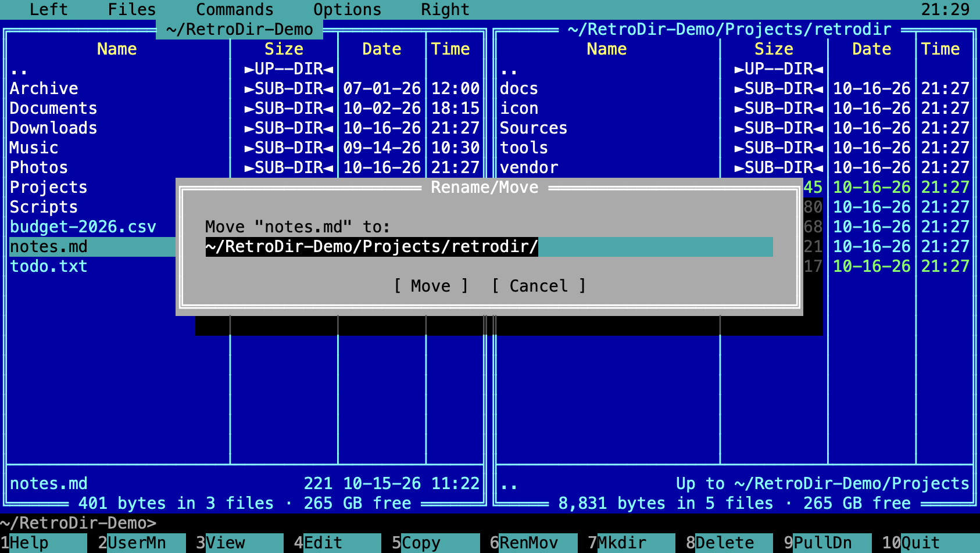
Task: Click the 10Quit function key
Action: coord(931,543)
